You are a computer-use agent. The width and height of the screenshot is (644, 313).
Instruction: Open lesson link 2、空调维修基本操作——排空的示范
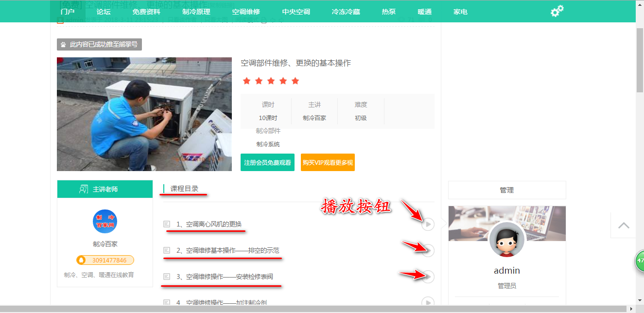[227, 250]
